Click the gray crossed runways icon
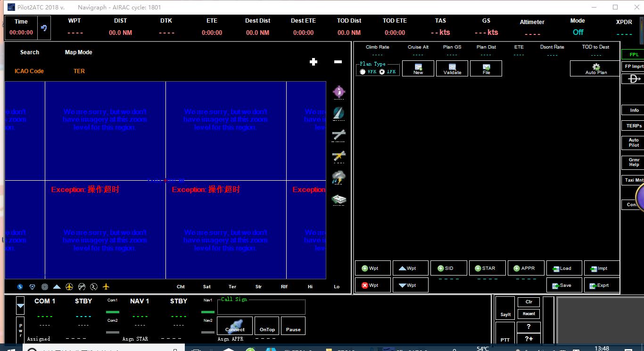 pos(339,135)
